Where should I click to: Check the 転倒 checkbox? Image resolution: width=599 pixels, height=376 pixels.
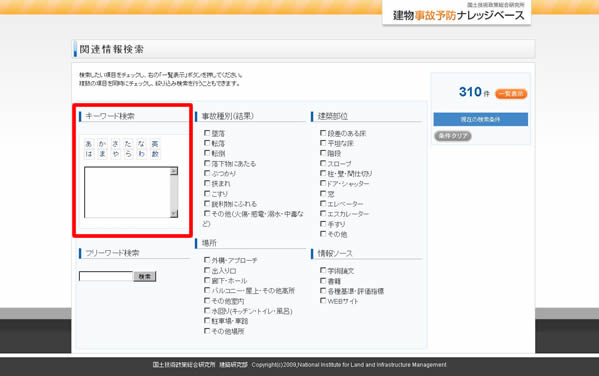point(207,153)
